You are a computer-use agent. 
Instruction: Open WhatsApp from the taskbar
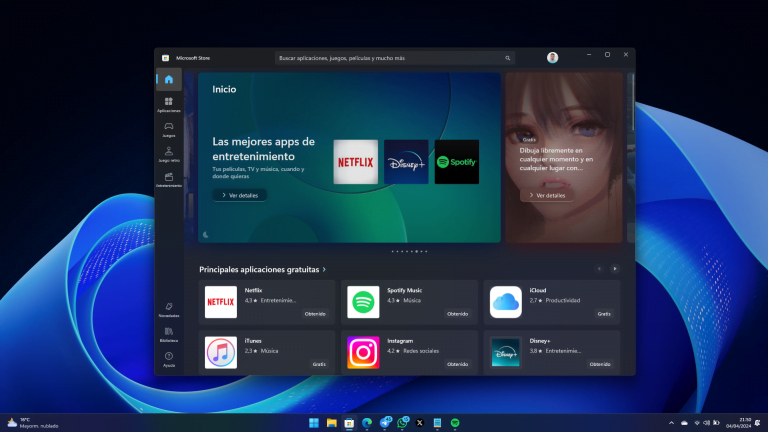click(402, 423)
